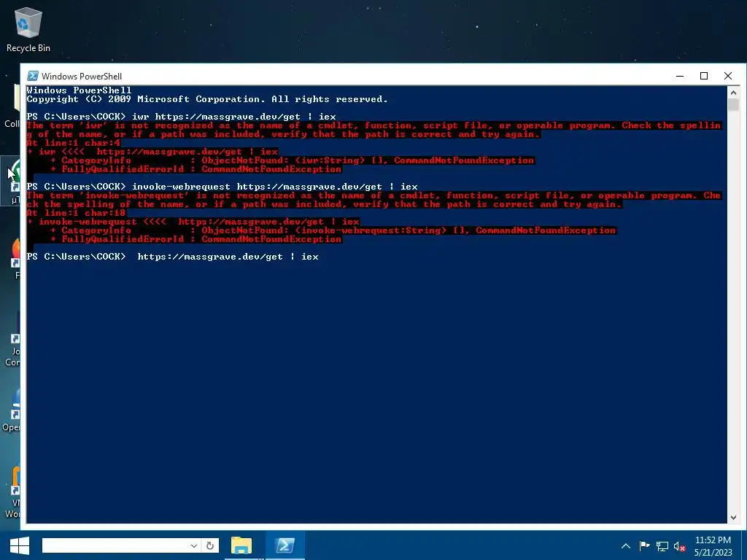747x560 pixels.
Task: Click the 'Copyright (C) 2009 Microsoft Corporation' line
Action: (207, 99)
